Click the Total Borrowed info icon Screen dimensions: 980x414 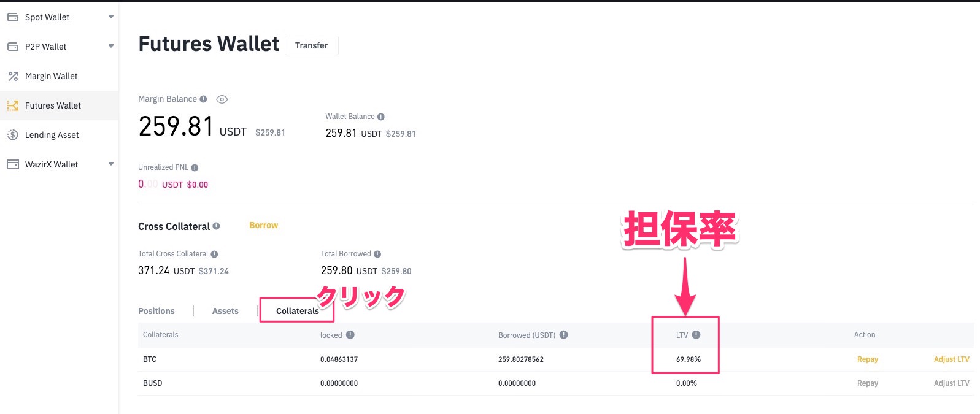coord(377,254)
